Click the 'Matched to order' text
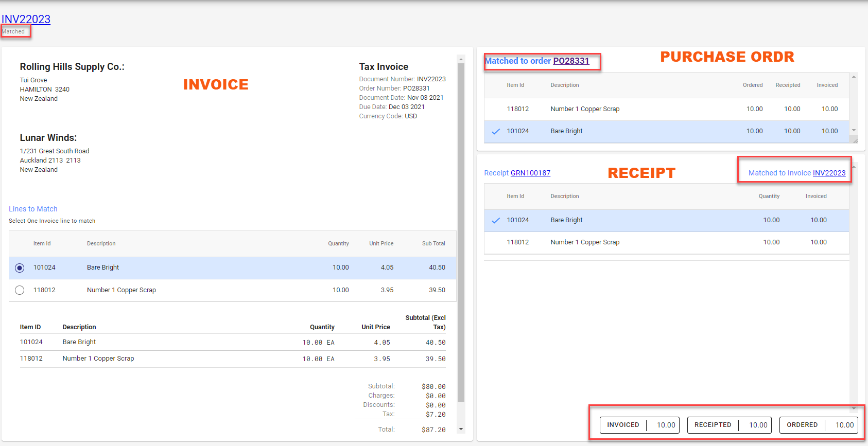The image size is (868, 446). tap(518, 61)
